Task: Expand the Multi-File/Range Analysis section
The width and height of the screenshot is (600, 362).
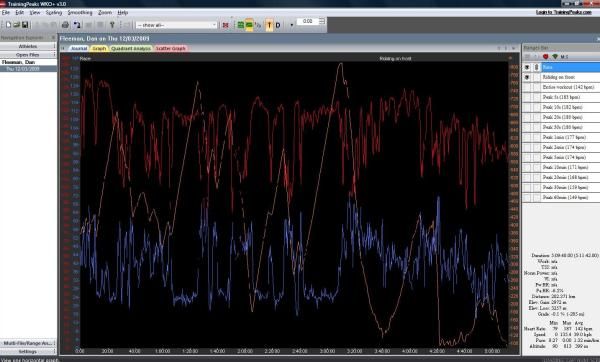Action: tap(28, 343)
